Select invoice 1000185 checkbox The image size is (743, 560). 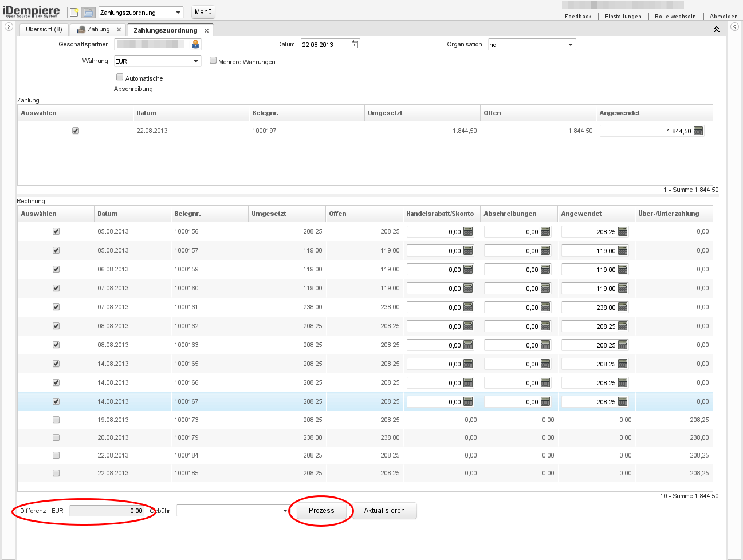[x=56, y=473]
